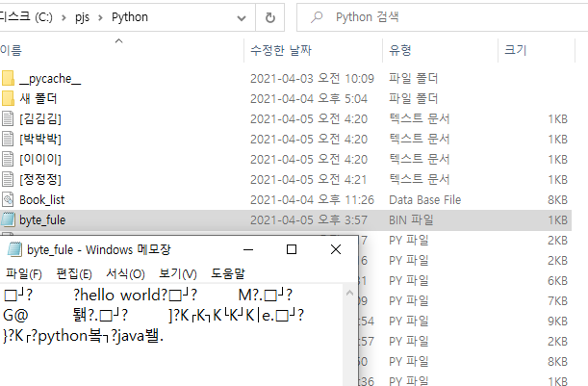Expand the chevron after 디스크 (C:) in path
This screenshot has height=386, width=588.
64,17
